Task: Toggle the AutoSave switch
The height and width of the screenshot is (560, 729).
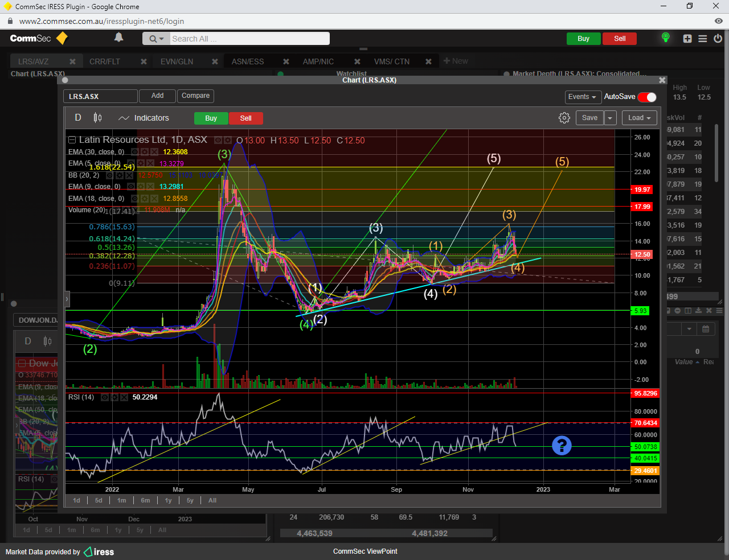Action: (647, 97)
